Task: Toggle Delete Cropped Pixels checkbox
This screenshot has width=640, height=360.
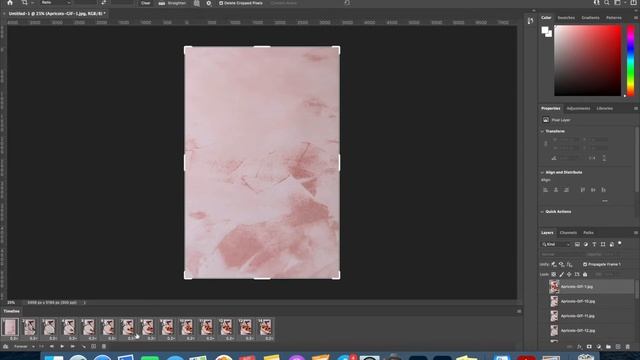Action: (x=221, y=3)
